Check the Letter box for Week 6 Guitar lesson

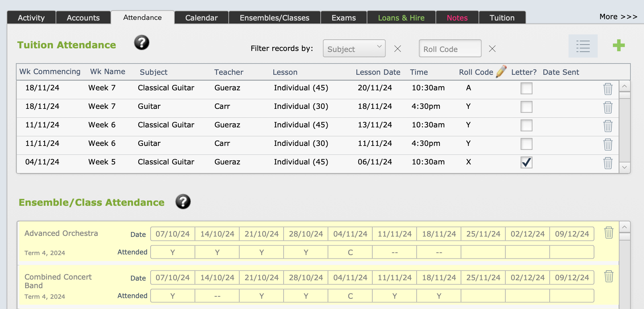[526, 144]
